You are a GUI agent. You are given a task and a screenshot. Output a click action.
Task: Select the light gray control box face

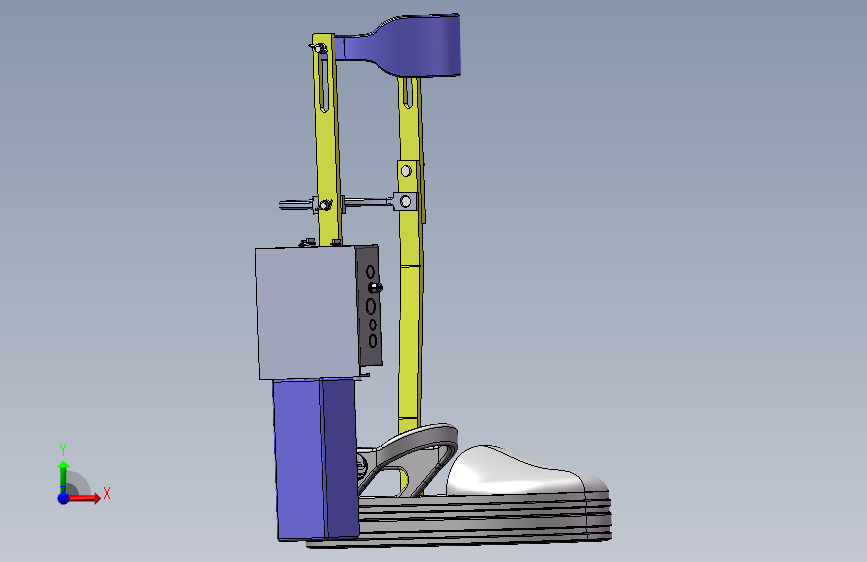click(306, 313)
